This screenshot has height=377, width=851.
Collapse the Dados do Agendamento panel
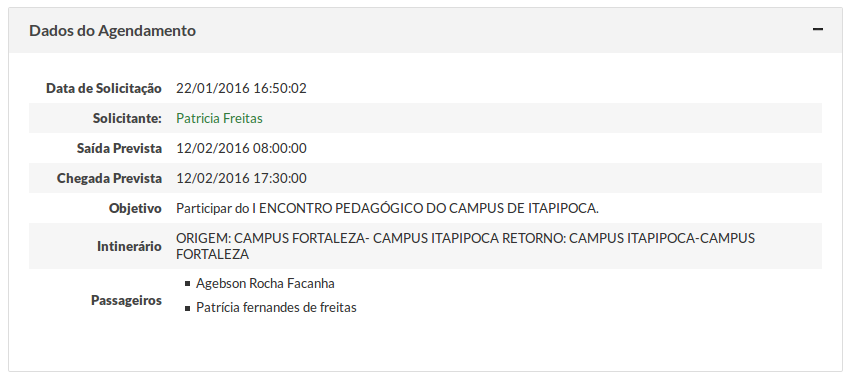click(x=817, y=29)
